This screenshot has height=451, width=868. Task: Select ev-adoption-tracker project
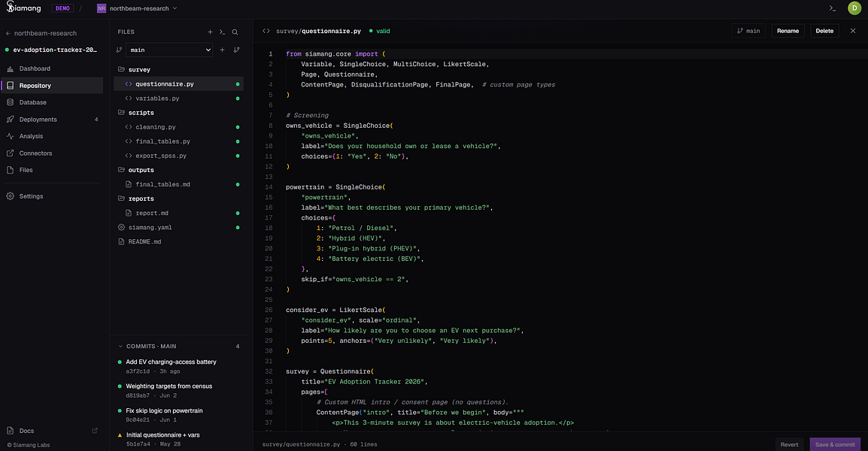(x=51, y=50)
